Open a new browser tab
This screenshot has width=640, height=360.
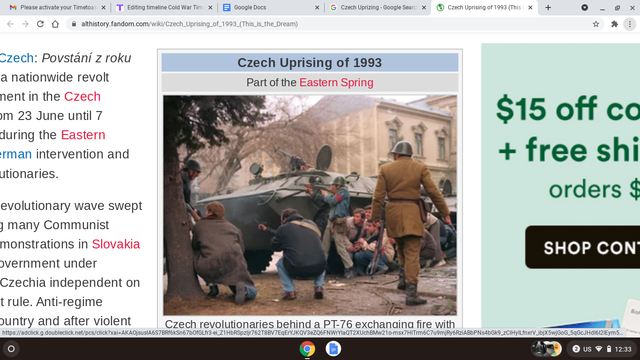(x=548, y=7)
